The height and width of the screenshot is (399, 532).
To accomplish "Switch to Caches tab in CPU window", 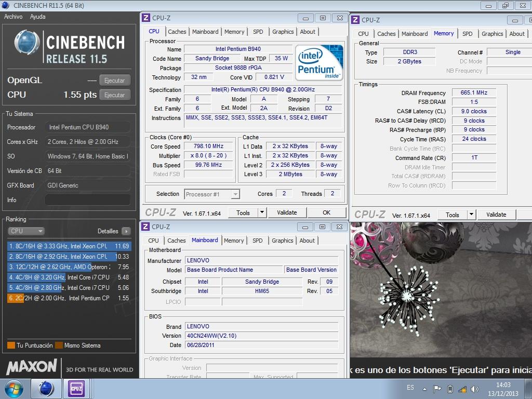I will pyautogui.click(x=177, y=32).
